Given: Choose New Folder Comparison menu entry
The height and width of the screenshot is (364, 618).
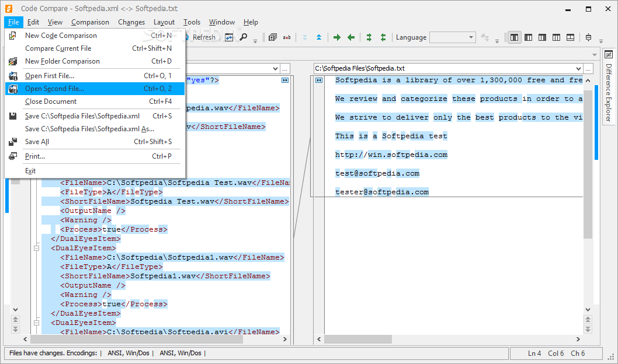Looking at the screenshot, I should click(95, 61).
